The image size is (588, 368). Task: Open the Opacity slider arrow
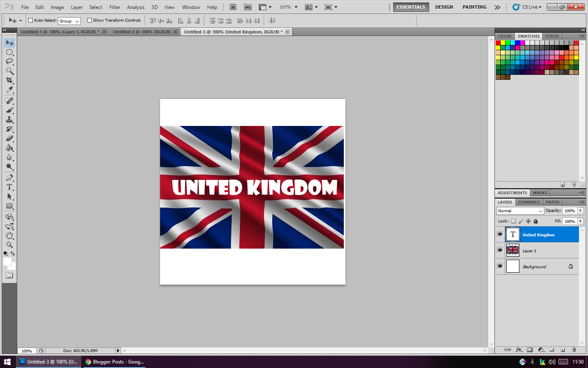(x=580, y=211)
